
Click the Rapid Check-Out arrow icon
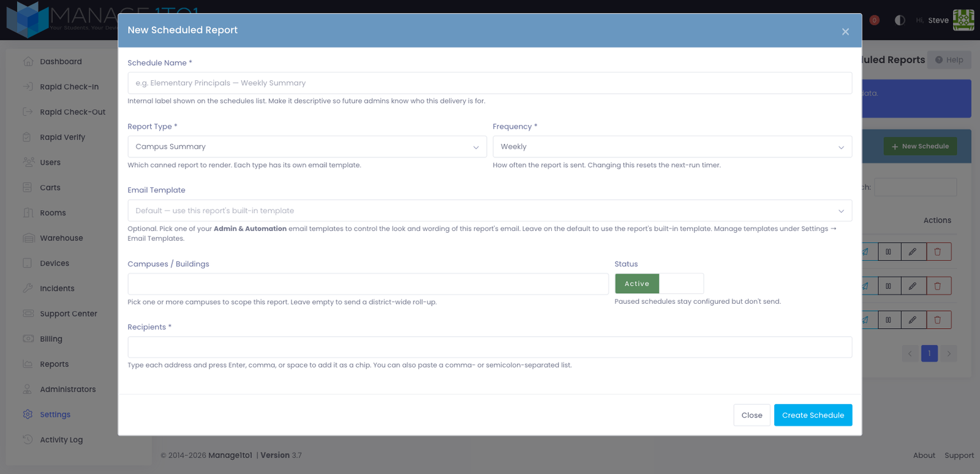(x=28, y=111)
